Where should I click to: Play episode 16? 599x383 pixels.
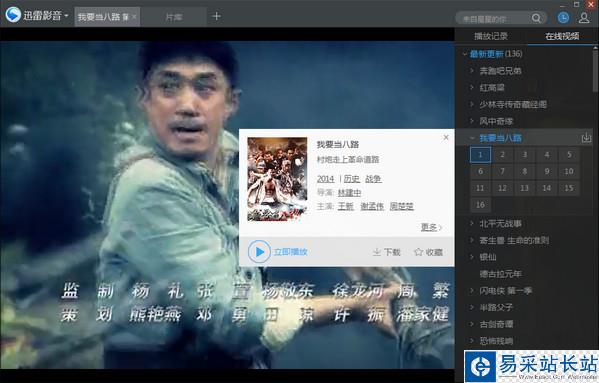(480, 205)
